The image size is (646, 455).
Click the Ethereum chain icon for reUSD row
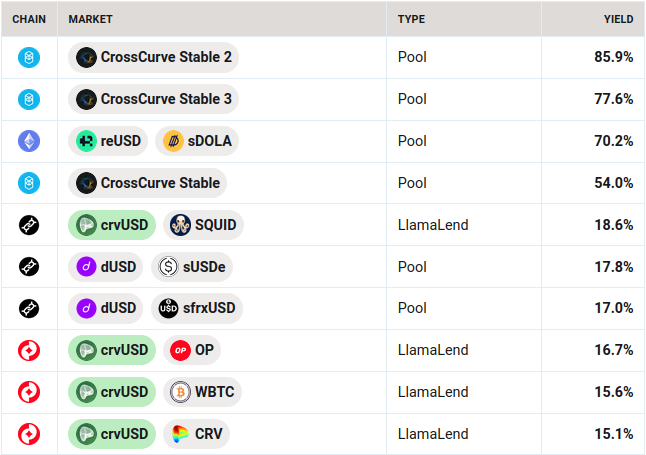(x=29, y=141)
